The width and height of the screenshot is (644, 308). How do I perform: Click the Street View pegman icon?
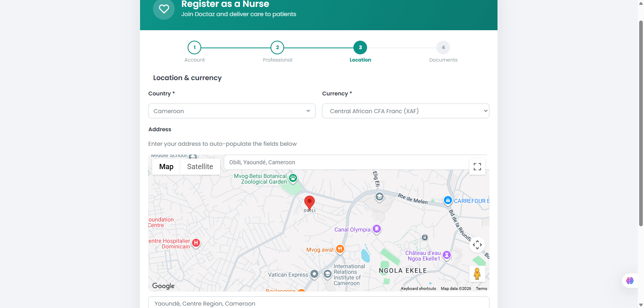click(477, 274)
